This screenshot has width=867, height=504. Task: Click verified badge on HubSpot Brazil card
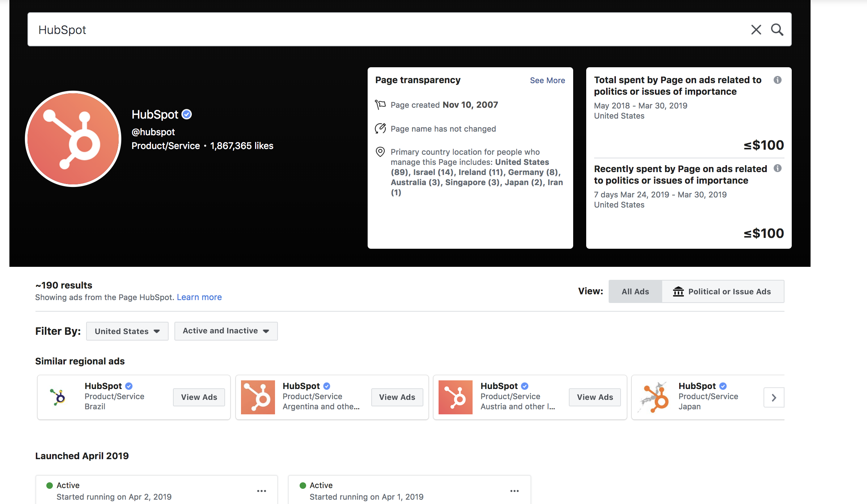128,386
